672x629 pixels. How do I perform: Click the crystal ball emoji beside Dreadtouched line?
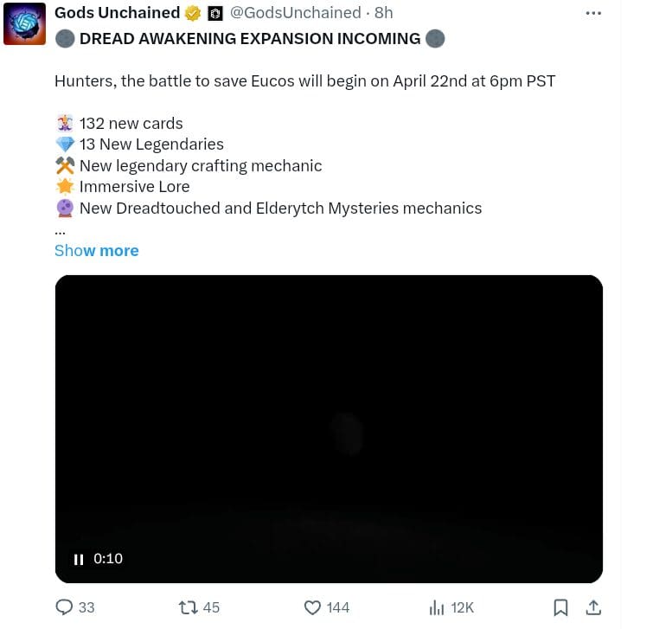pos(65,208)
